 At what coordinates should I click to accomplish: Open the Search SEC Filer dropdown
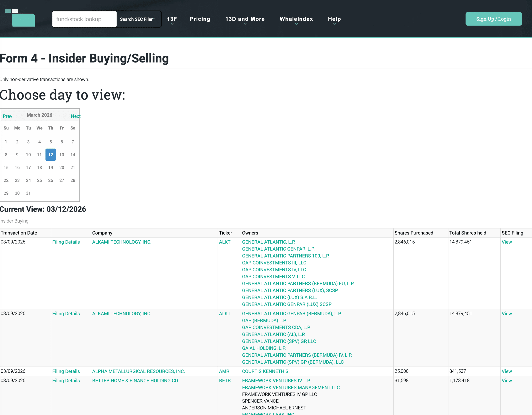click(x=138, y=19)
